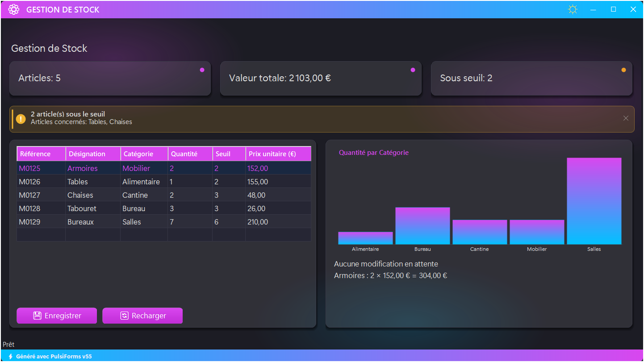Click the price cell 48,00

(x=278, y=195)
